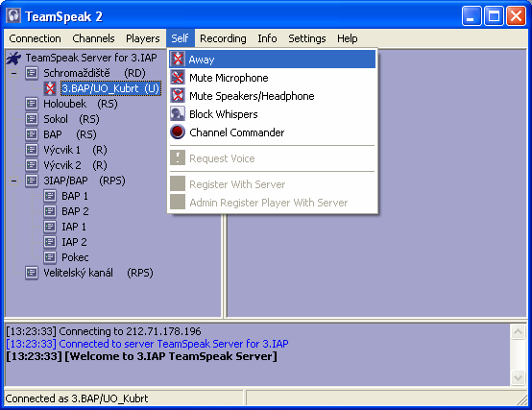Select the Pokec channel label

click(75, 257)
